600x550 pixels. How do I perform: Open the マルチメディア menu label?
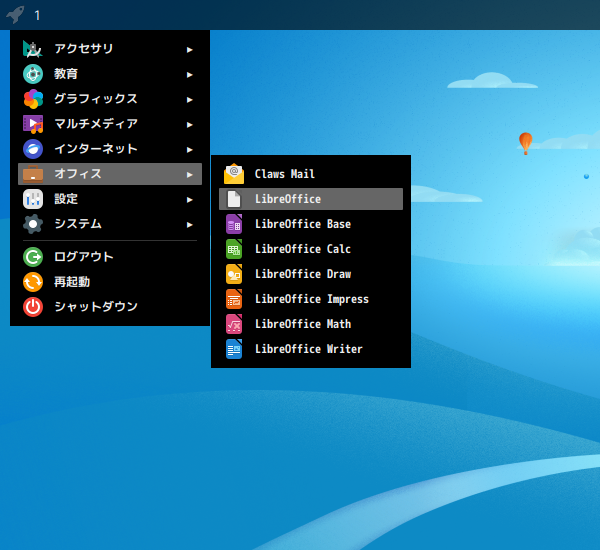[x=96, y=124]
